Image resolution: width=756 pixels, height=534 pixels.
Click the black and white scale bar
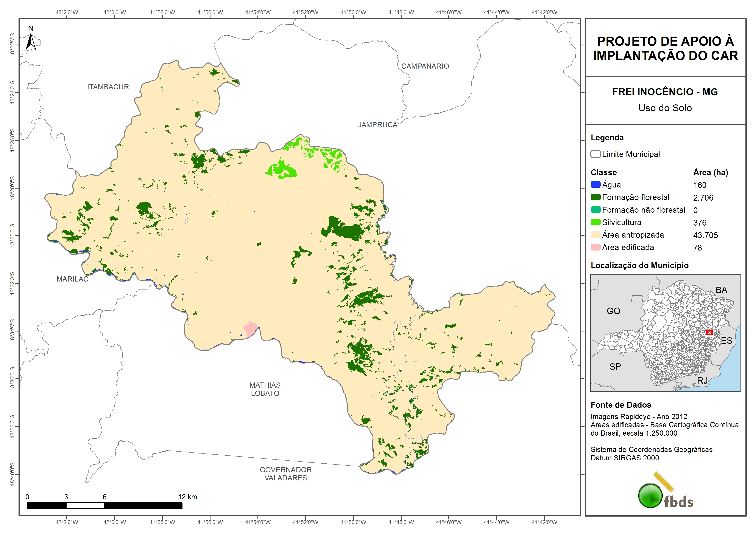(x=104, y=506)
